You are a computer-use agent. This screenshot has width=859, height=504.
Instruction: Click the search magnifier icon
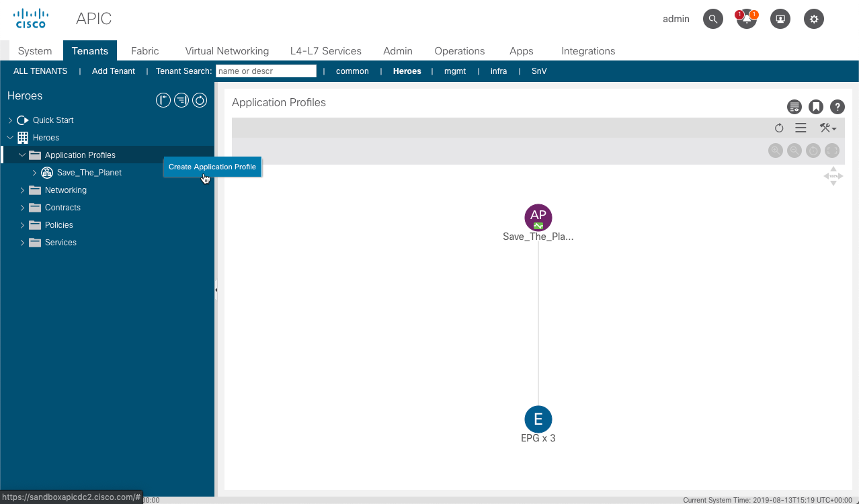[x=712, y=19]
